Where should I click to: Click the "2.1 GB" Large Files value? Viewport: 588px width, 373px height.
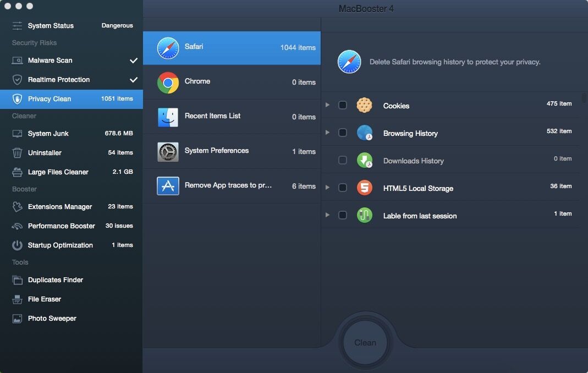pyautogui.click(x=123, y=172)
